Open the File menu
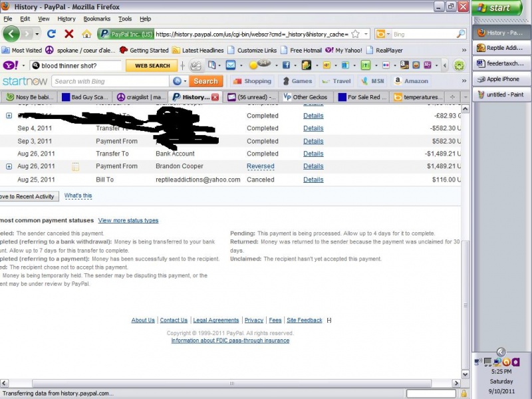This screenshot has height=399, width=532. [8, 19]
